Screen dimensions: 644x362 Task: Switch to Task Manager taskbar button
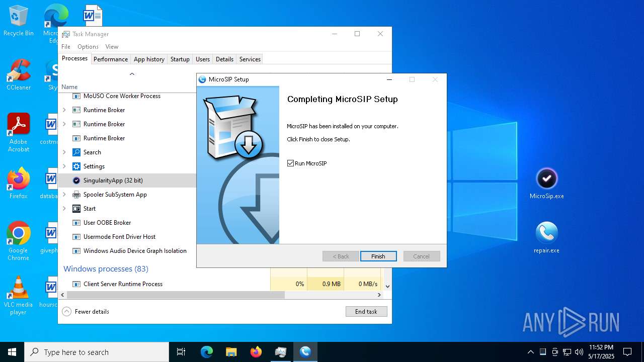coord(281,352)
